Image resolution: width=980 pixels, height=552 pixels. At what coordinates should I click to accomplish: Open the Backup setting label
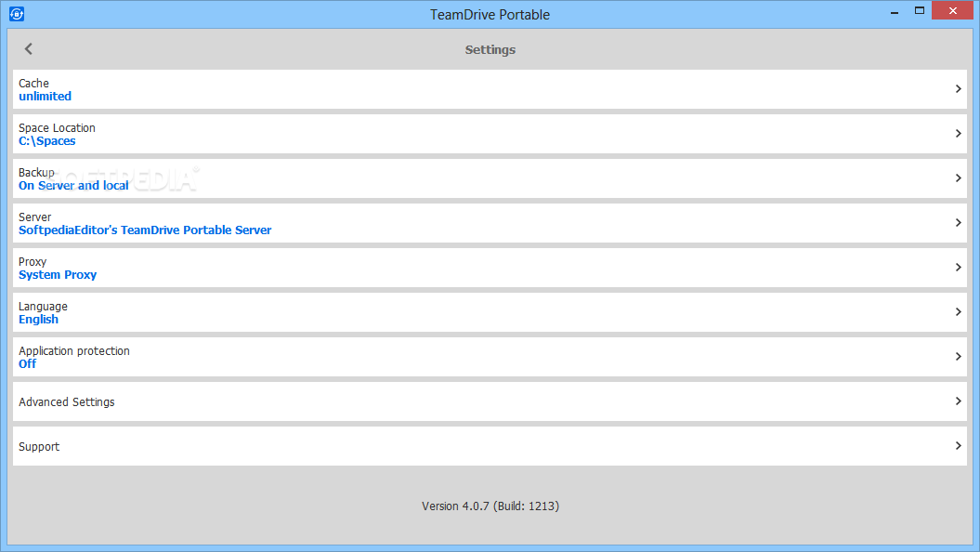(36, 173)
